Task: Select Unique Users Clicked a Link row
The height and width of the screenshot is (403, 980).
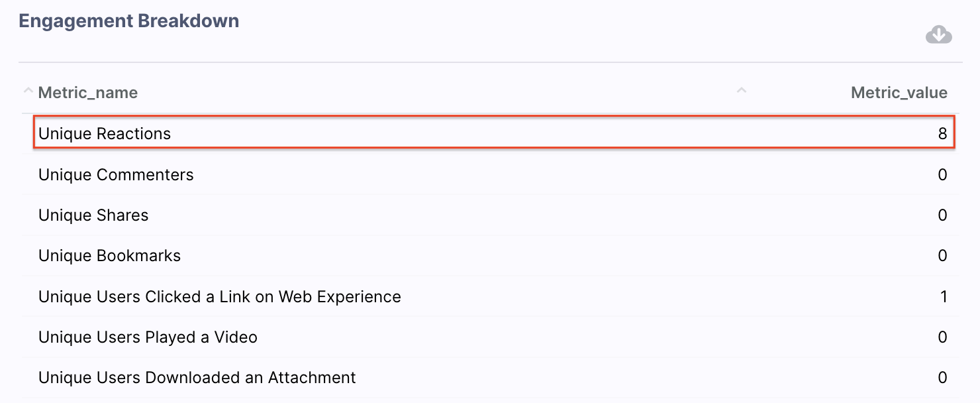Action: [490, 296]
